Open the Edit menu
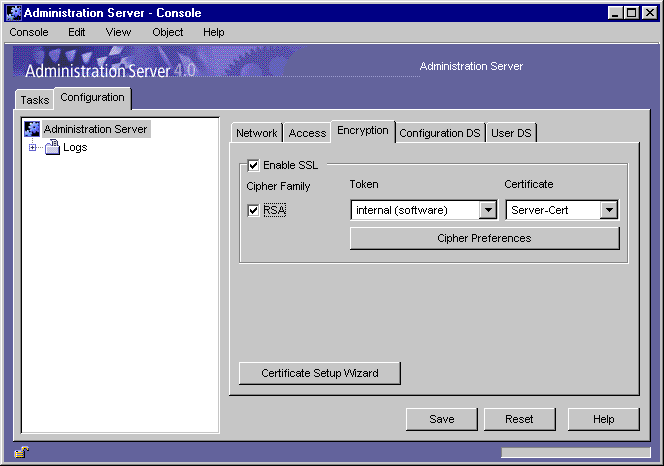This screenshot has width=664, height=466. [77, 32]
